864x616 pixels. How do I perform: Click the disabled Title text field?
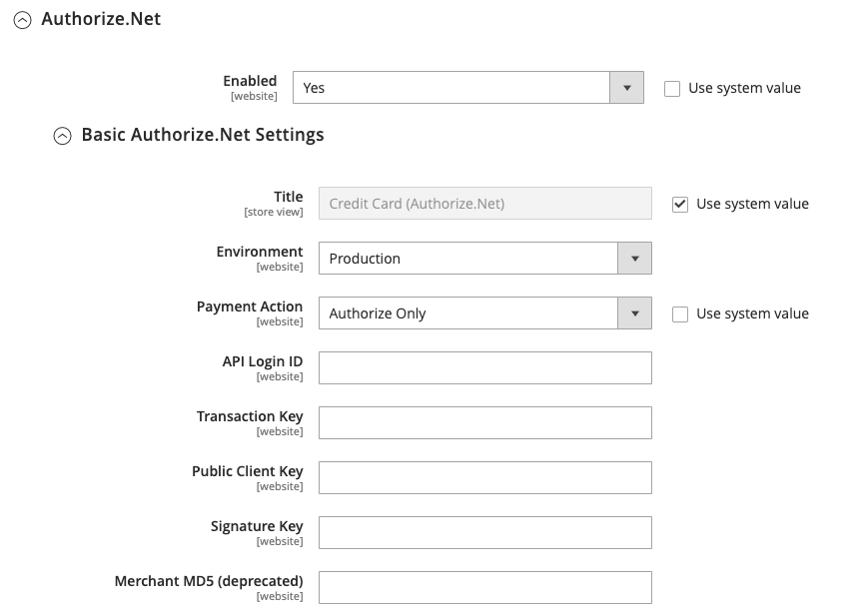(484, 204)
